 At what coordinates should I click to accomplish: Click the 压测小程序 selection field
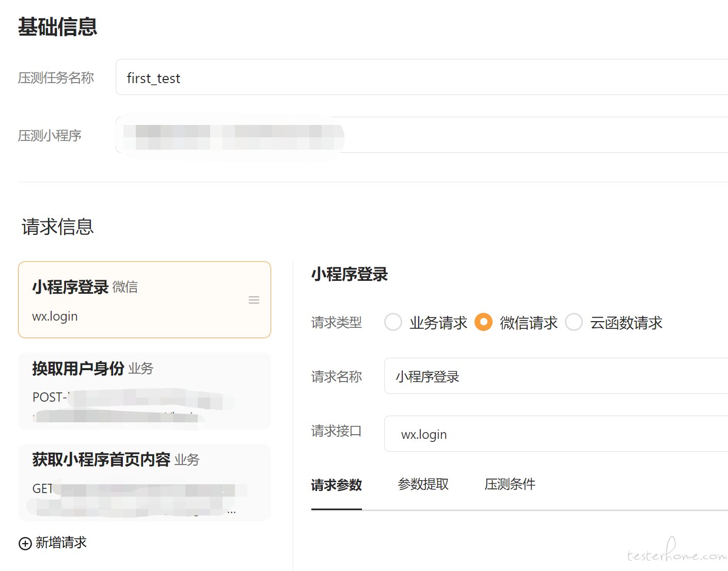click(422, 135)
